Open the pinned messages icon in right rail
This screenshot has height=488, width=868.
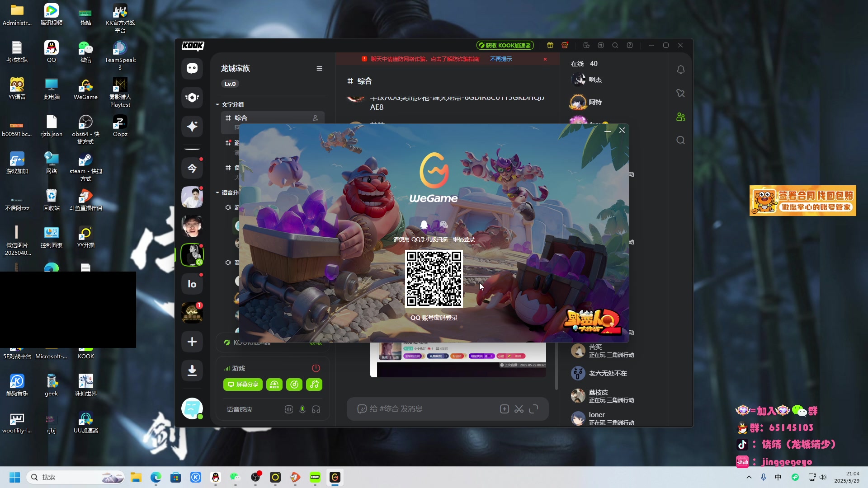[681, 93]
